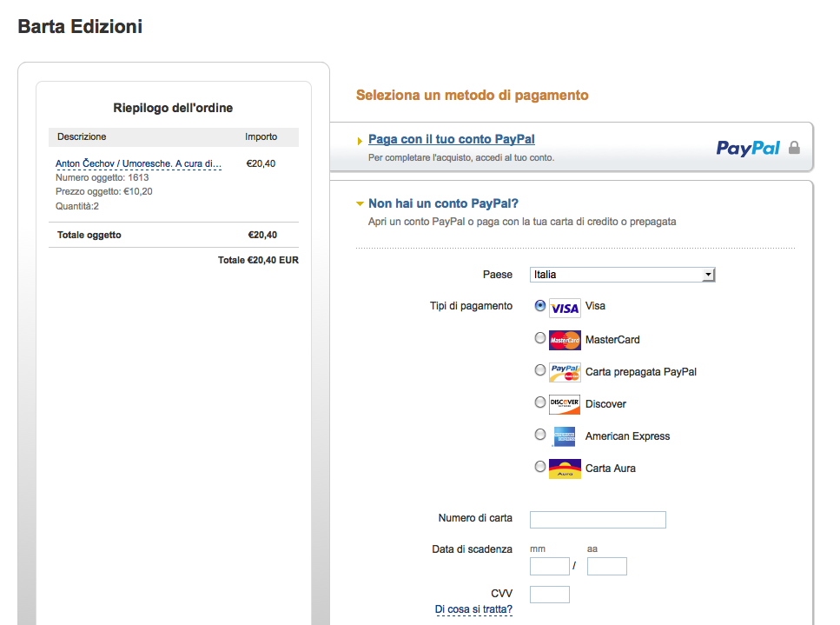This screenshot has width=840, height=625.
Task: Click the Discover card logo icon
Action: [565, 405]
